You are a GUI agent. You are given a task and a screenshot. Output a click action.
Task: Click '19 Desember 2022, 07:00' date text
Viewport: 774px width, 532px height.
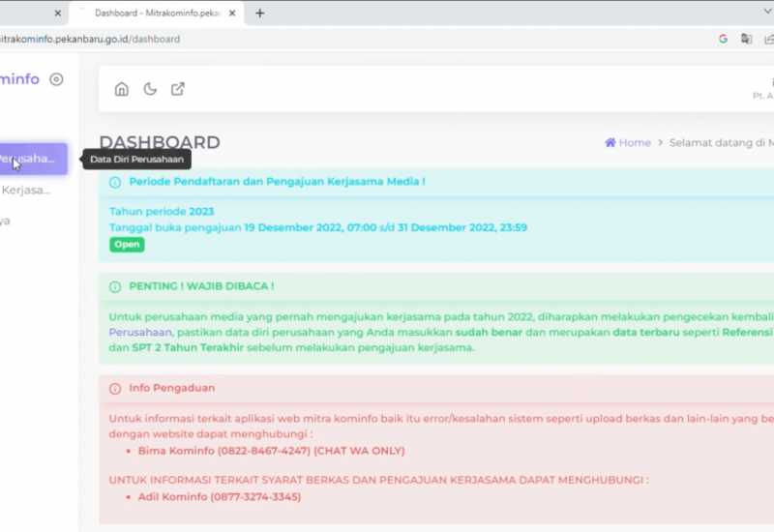coord(310,227)
